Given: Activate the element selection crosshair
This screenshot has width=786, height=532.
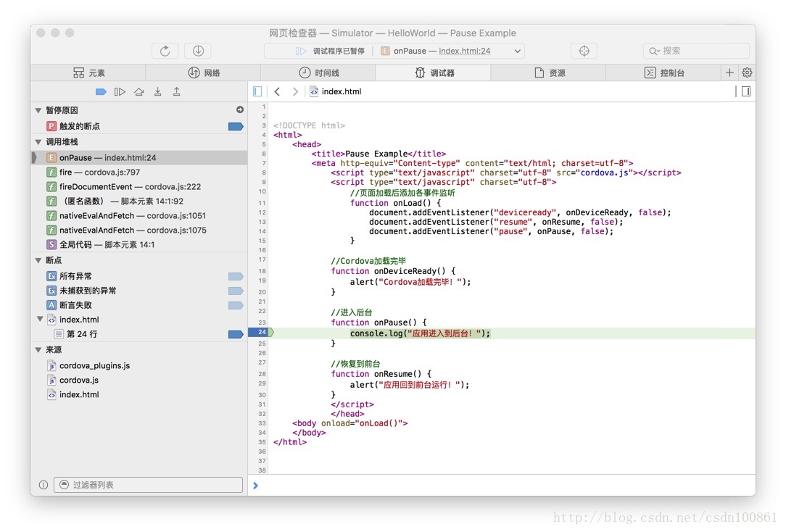Looking at the screenshot, I should [x=584, y=51].
